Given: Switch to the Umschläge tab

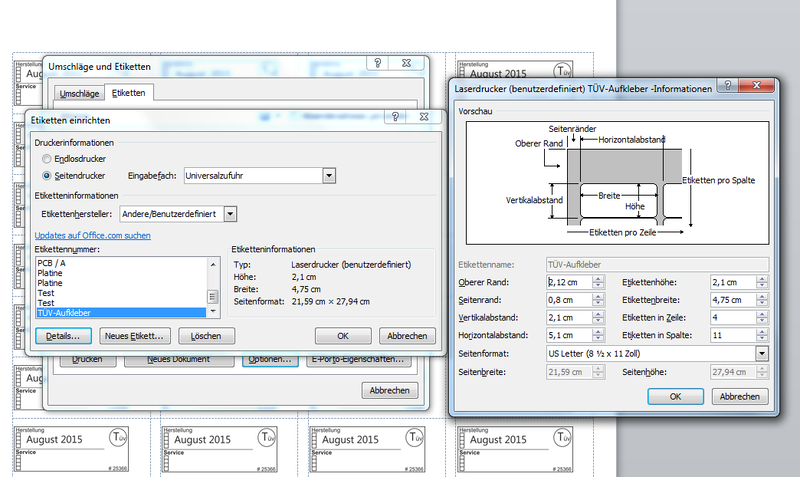Looking at the screenshot, I should (79, 93).
